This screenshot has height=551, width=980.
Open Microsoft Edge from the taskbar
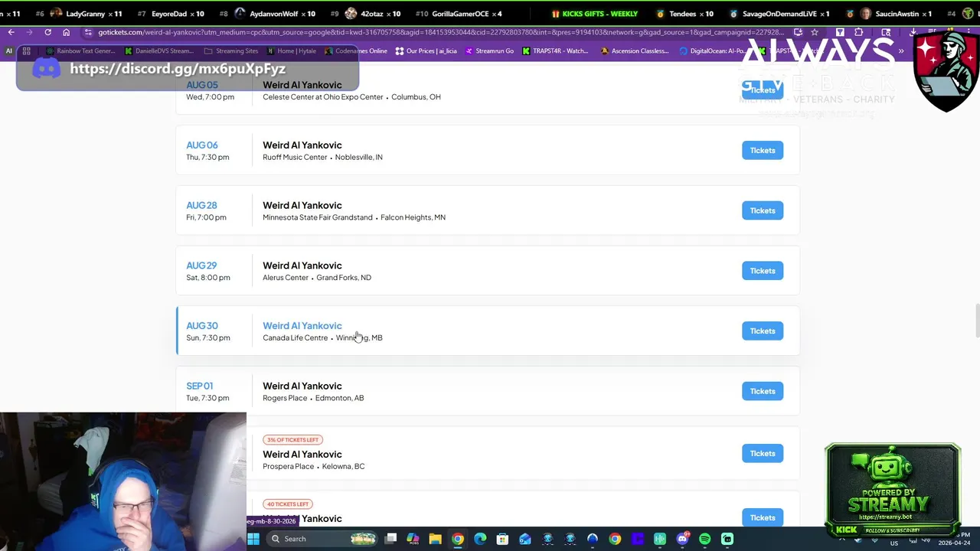pyautogui.click(x=480, y=539)
